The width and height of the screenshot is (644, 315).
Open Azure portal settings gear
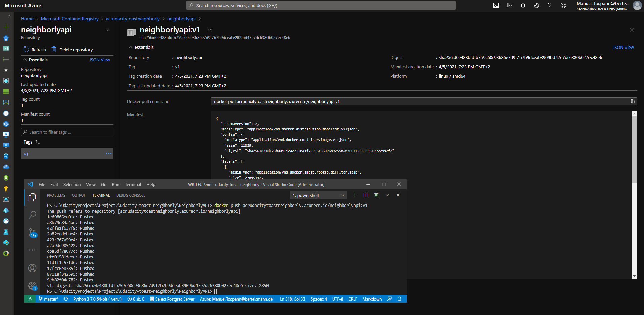click(x=536, y=5)
